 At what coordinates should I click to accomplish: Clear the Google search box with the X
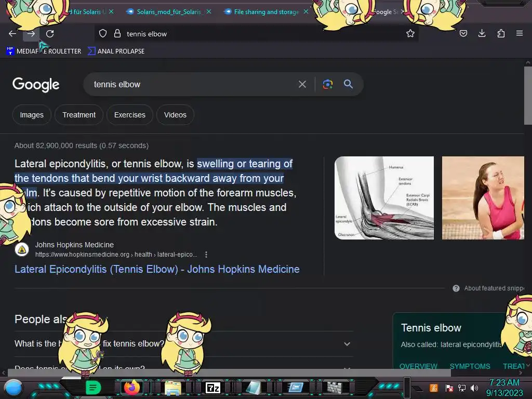[302, 84]
